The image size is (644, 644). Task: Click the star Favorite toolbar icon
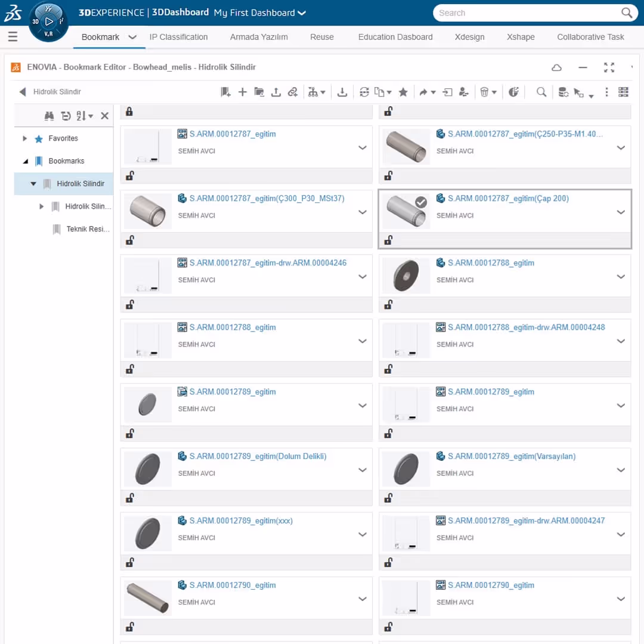(x=403, y=92)
